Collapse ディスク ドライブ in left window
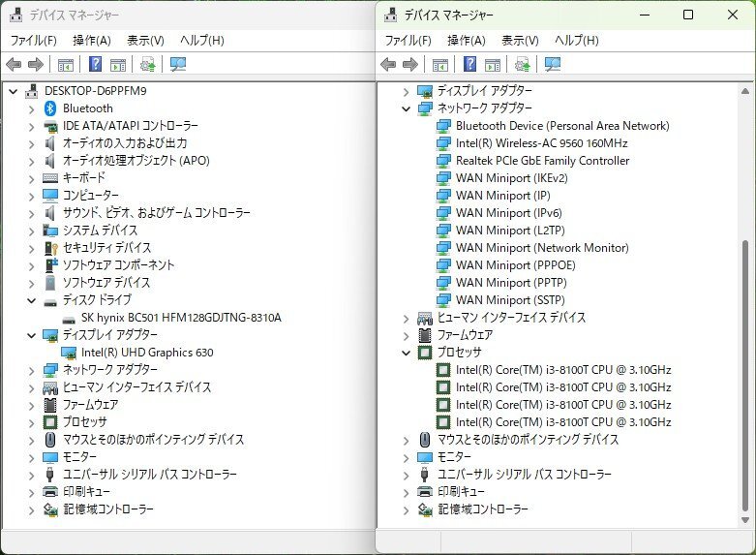Image resolution: width=756 pixels, height=555 pixels. coord(31,300)
